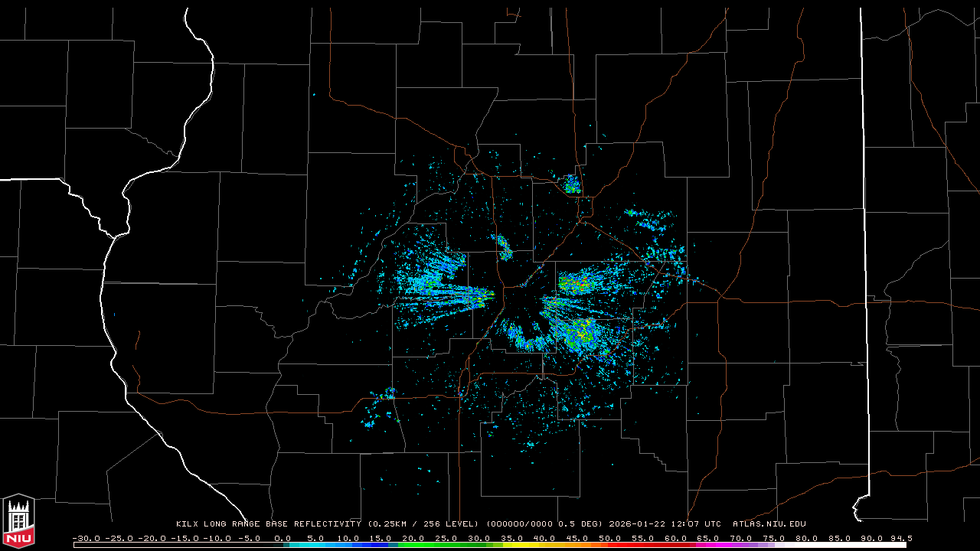
Task: Click the 25.0 scale label
Action: click(x=446, y=539)
